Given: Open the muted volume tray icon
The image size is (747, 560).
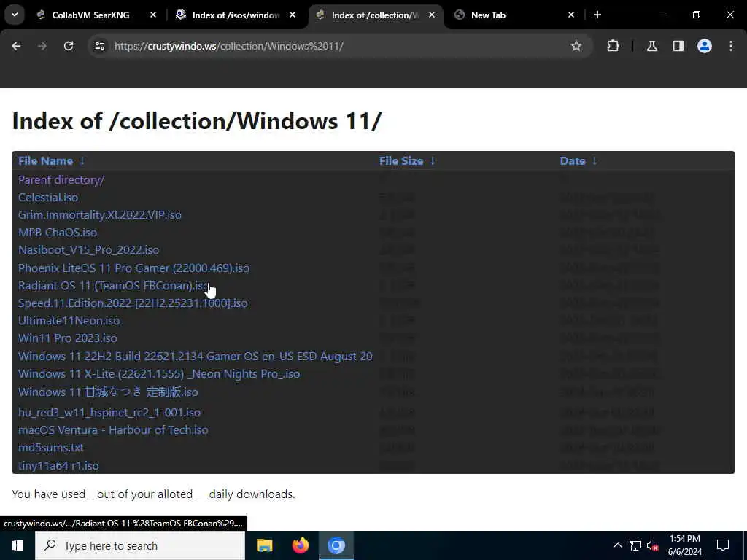Looking at the screenshot, I should click(653, 545).
